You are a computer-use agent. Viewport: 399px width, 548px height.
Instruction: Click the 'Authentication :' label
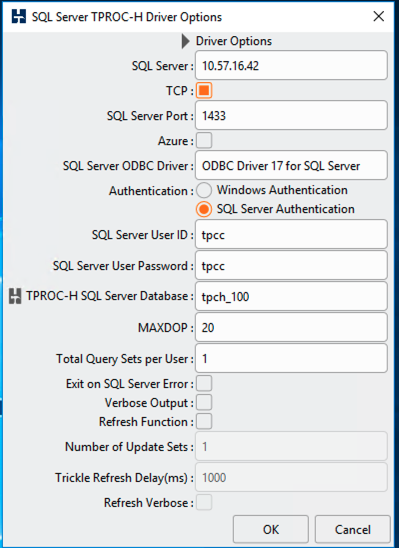pos(151,191)
